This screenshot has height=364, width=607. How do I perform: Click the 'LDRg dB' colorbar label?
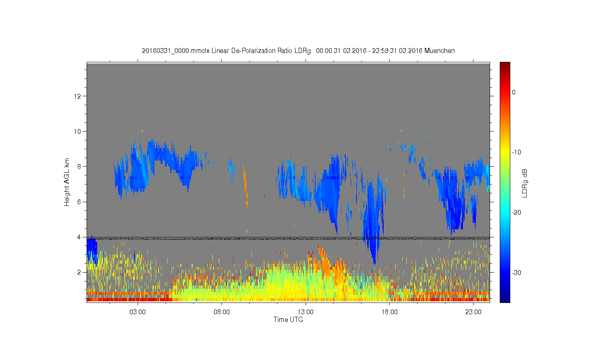(525, 183)
